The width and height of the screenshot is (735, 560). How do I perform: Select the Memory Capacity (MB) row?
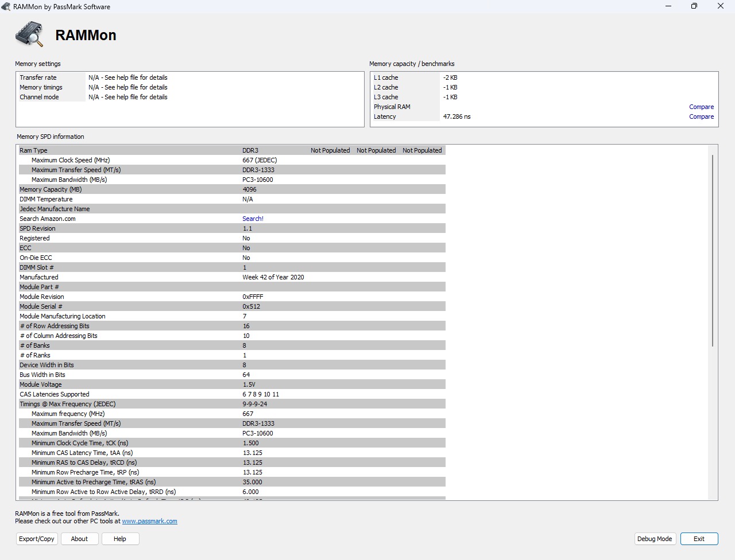232,189
